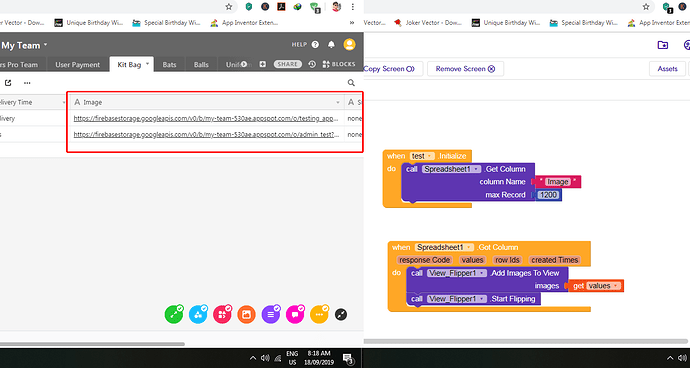
Task: Click the Adobe Acrobat extension icon
Action: (281, 7)
